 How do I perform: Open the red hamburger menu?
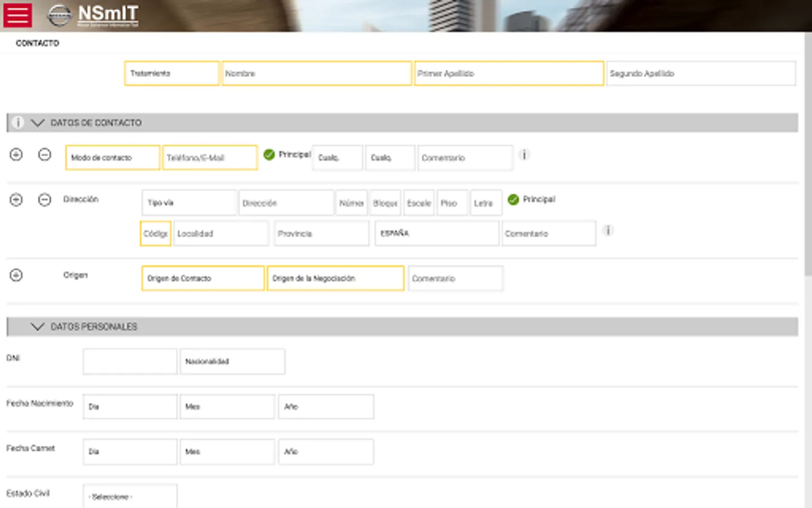pyautogui.click(x=17, y=15)
